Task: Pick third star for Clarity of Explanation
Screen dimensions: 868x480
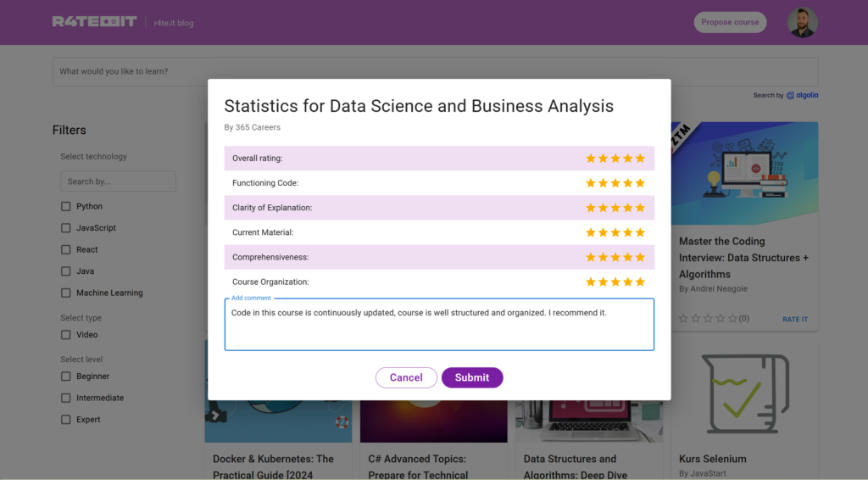Action: pos(615,208)
